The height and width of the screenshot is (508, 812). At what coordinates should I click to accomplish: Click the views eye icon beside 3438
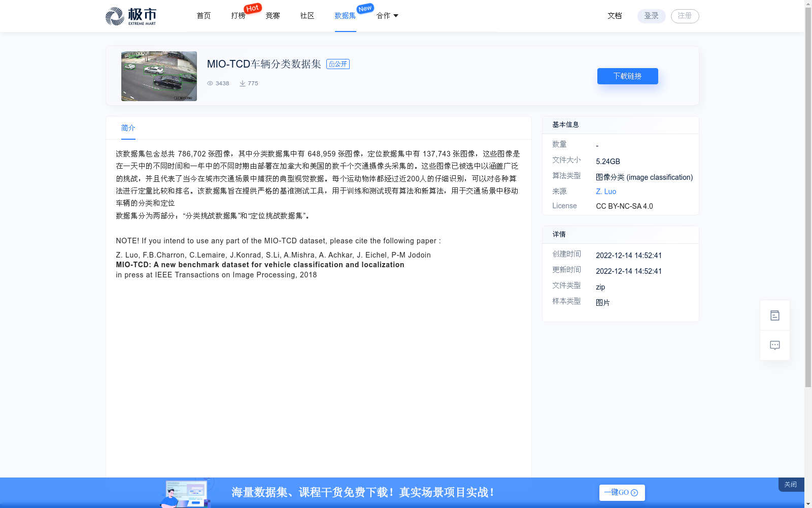[210, 83]
